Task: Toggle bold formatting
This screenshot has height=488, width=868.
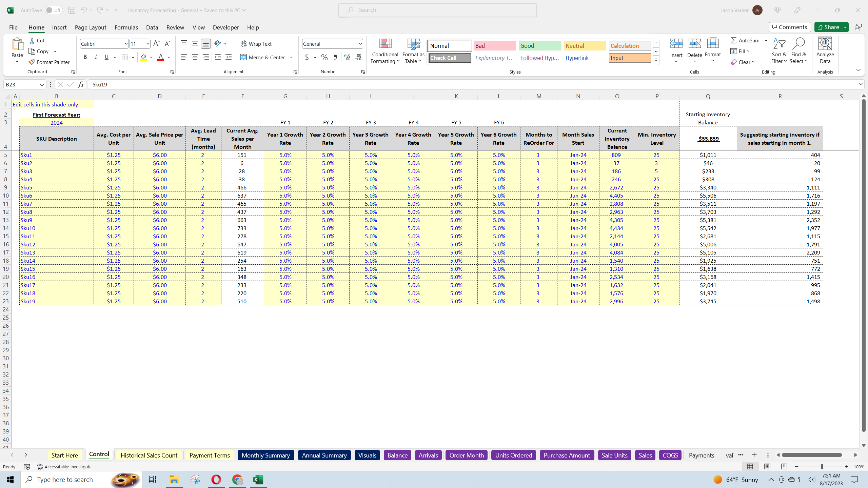Action: point(85,57)
